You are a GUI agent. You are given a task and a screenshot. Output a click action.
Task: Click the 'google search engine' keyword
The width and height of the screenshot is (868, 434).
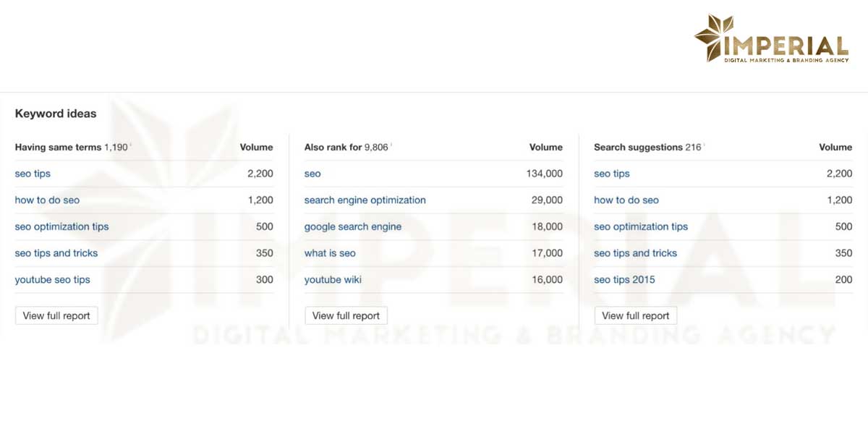352,226
